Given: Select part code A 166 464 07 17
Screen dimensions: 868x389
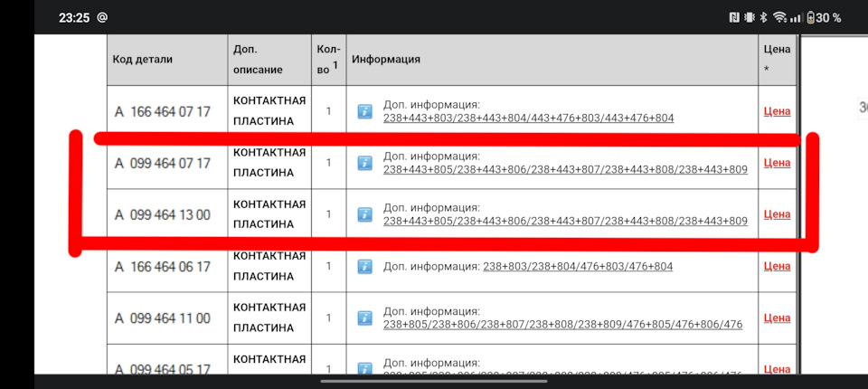Looking at the screenshot, I should pyautogui.click(x=162, y=111).
